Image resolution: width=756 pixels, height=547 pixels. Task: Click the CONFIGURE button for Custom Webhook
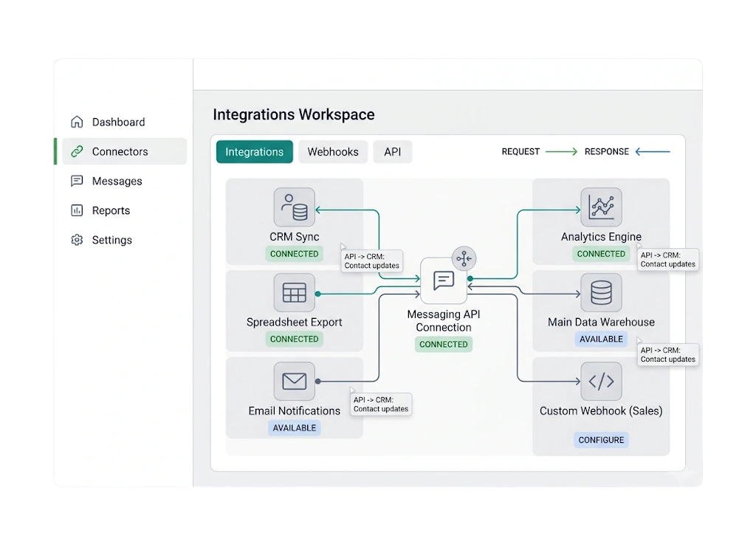point(601,440)
